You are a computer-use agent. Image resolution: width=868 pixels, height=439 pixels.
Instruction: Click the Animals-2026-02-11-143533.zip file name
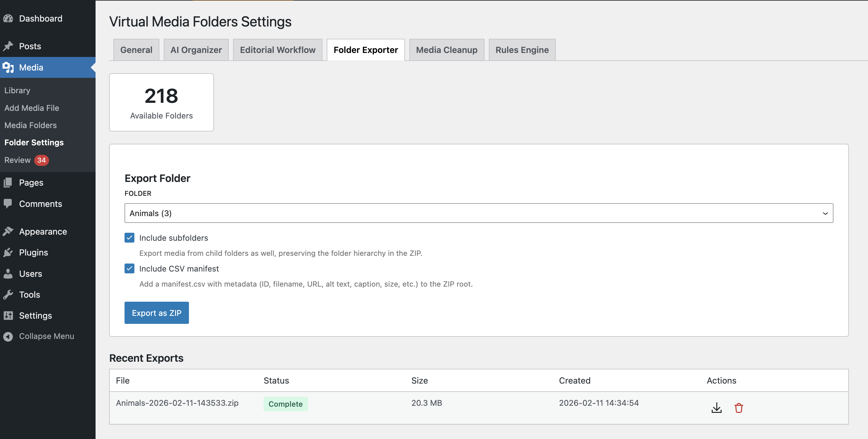point(177,403)
